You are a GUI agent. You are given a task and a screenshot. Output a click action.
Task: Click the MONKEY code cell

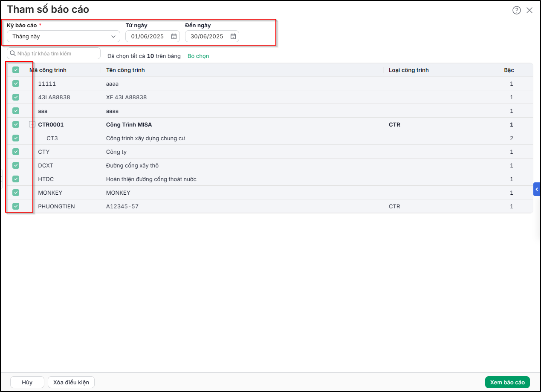pos(50,193)
